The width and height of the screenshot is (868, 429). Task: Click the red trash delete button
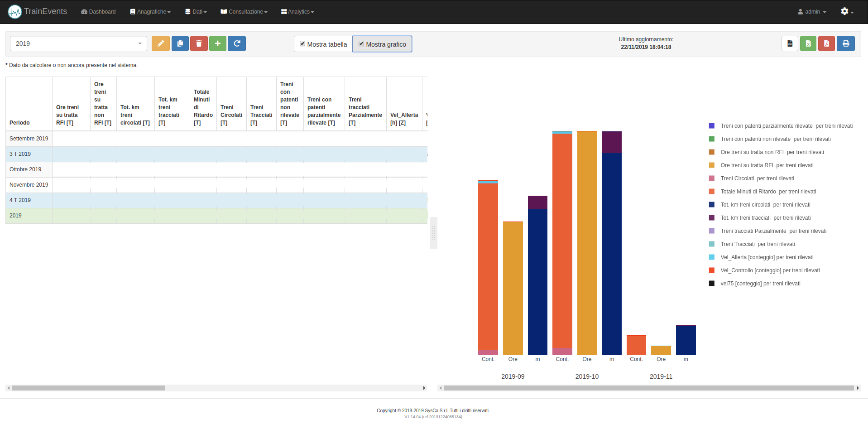(199, 43)
